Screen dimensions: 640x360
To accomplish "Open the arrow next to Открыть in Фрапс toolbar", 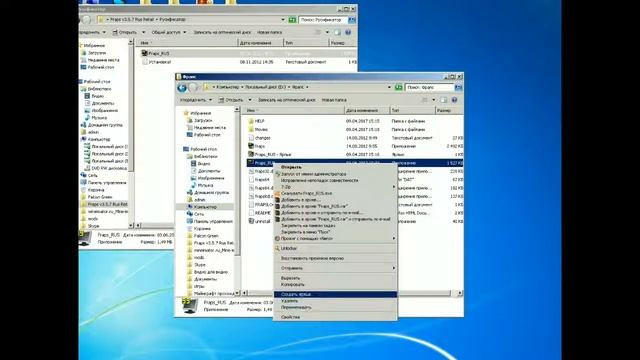I will click(x=250, y=100).
